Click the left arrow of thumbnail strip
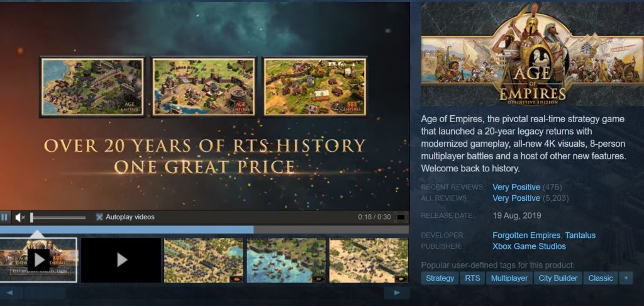 10,293
